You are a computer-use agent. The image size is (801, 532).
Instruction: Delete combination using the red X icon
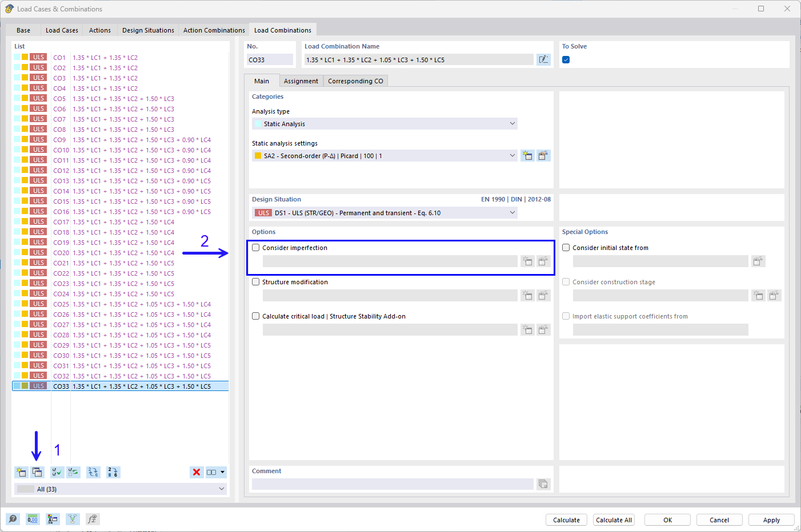pos(197,472)
